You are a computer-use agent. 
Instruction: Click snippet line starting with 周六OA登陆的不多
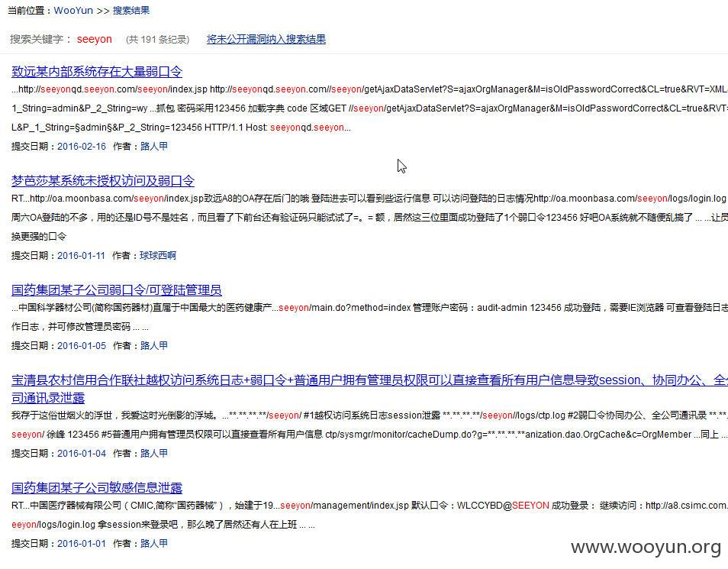tap(369, 218)
